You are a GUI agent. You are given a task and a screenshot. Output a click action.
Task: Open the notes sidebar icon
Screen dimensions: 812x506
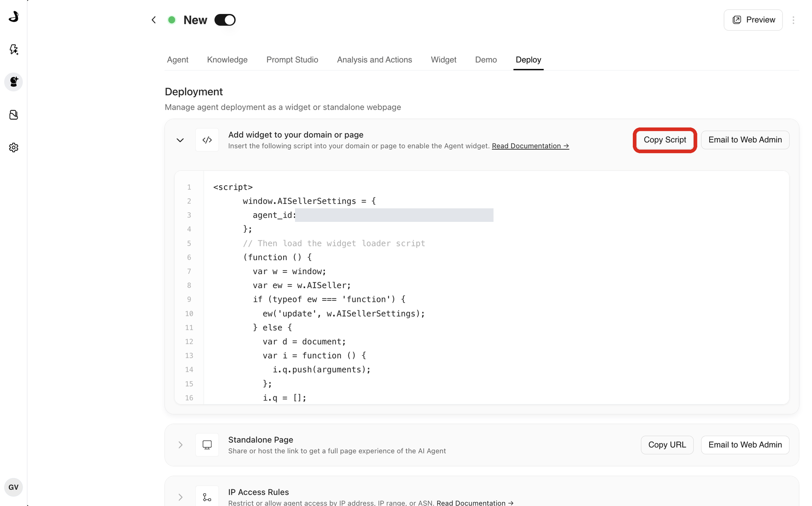(x=14, y=115)
